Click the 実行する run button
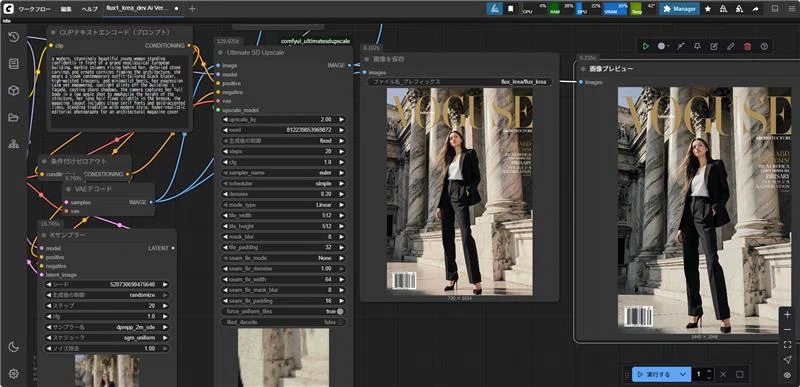 tap(654, 374)
